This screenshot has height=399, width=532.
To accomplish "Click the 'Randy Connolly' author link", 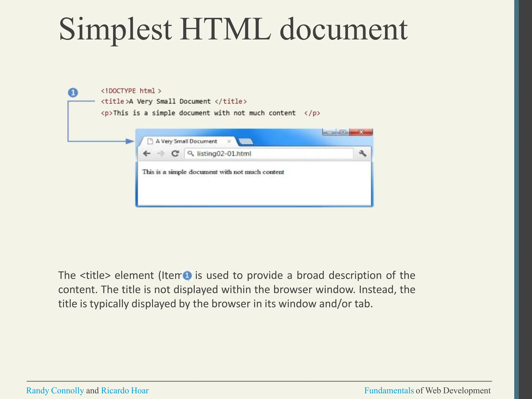I will (55, 390).
